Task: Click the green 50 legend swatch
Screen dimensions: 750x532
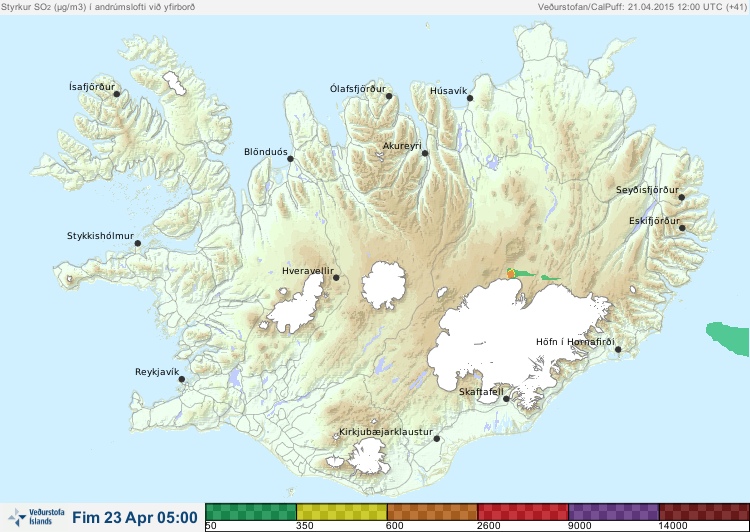Action: pos(251,512)
